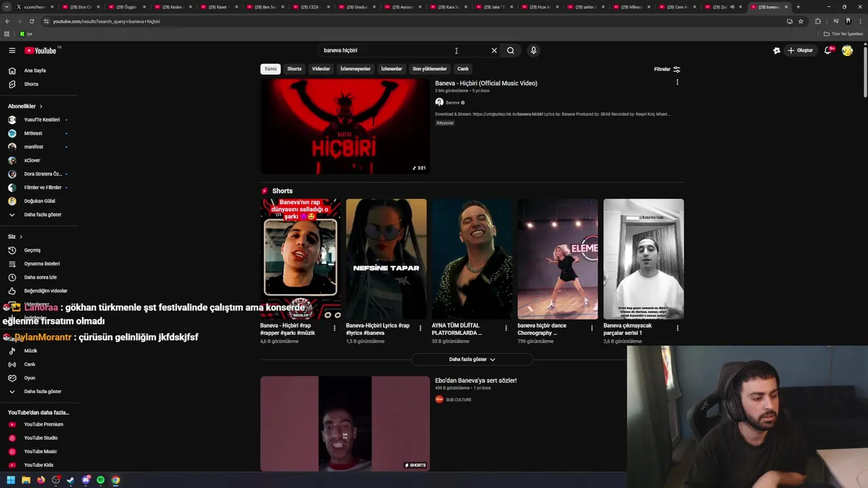The height and width of the screenshot is (488, 868).
Task: Open xClover subscription channel
Action: [32, 161]
